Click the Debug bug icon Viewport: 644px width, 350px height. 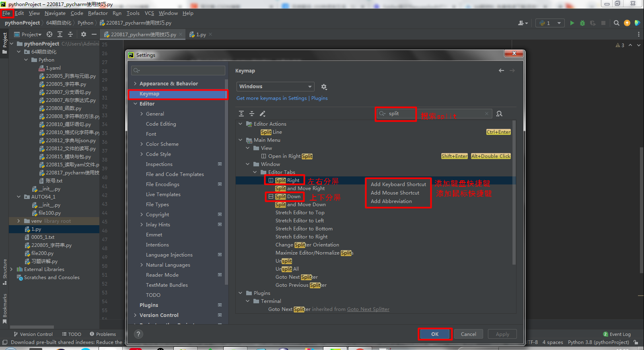click(582, 23)
